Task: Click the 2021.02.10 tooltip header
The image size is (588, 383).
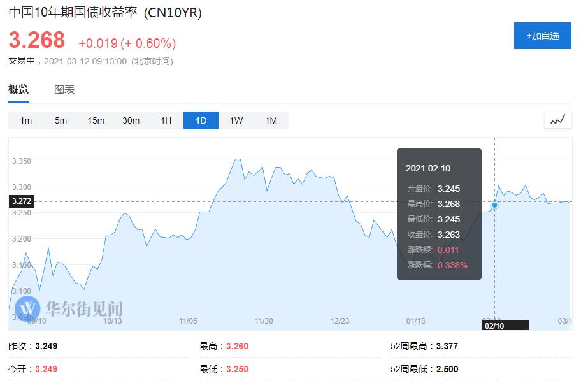Action: (x=428, y=168)
